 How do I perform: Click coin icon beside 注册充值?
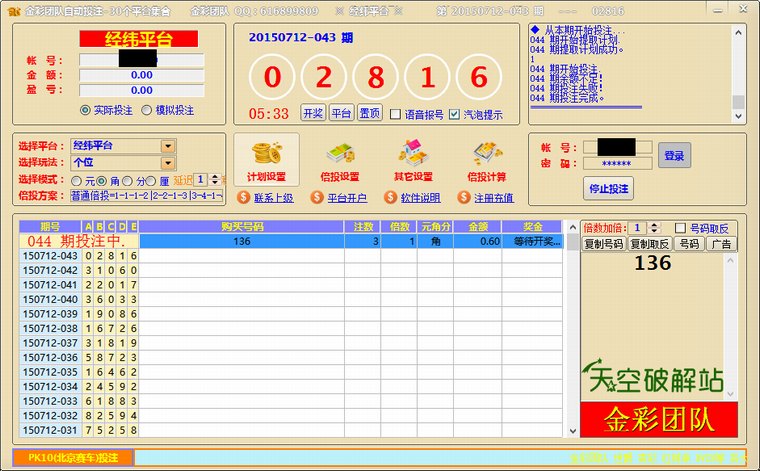(x=464, y=197)
